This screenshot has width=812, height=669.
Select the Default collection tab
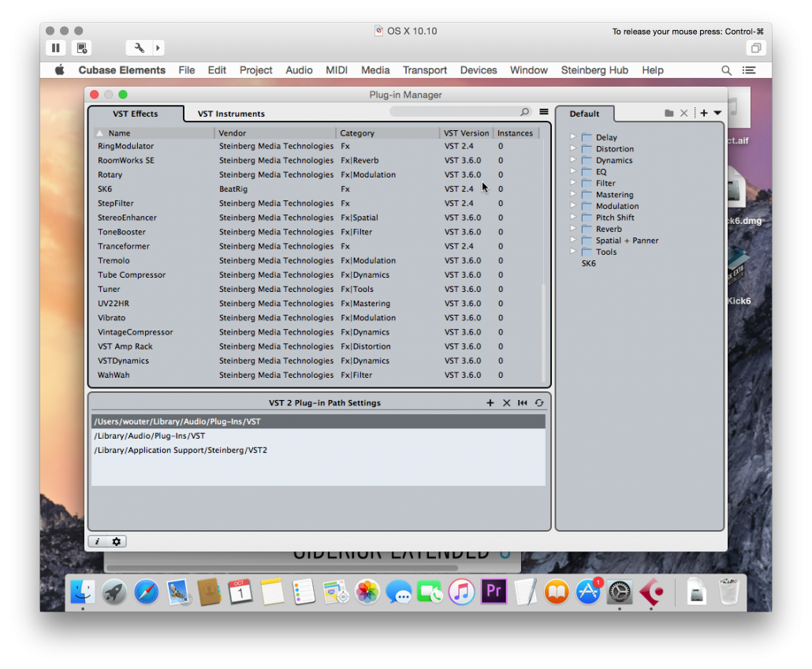click(x=585, y=114)
